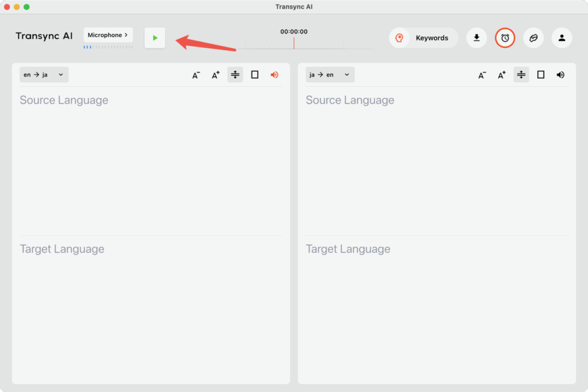
Task: Expand the en → ja language dropdown
Action: 44,75
